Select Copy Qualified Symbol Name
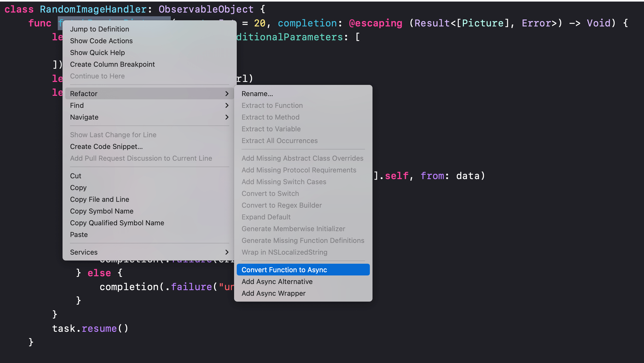Viewport: 644px width, 363px height. (x=117, y=223)
